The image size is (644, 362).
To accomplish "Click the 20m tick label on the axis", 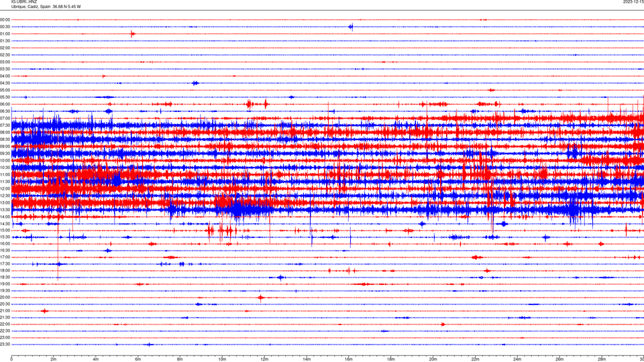I will pos(433,359).
